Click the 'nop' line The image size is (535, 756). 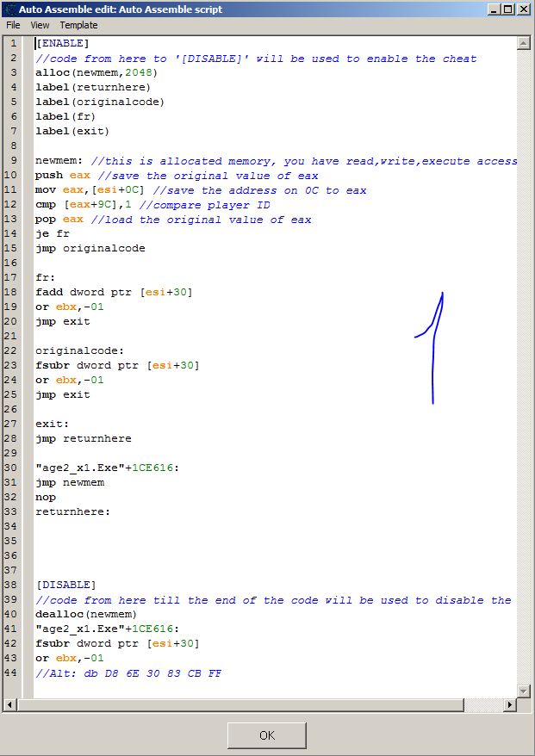(46, 497)
